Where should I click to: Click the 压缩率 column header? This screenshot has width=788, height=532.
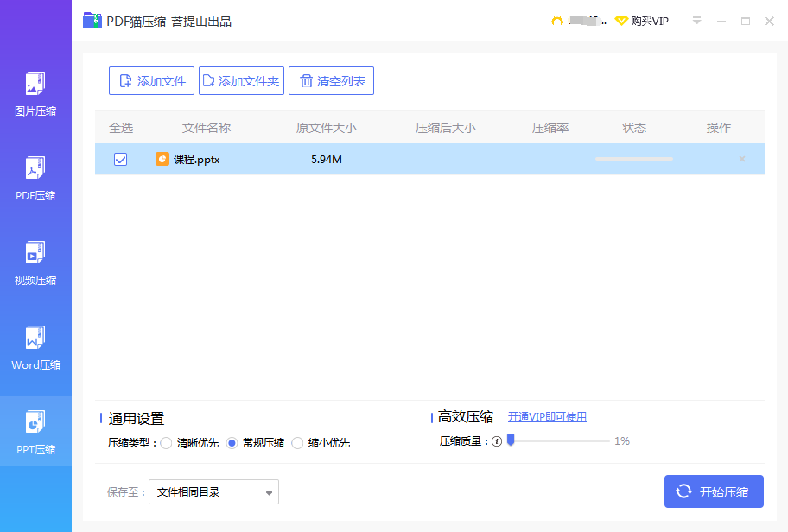coord(550,128)
